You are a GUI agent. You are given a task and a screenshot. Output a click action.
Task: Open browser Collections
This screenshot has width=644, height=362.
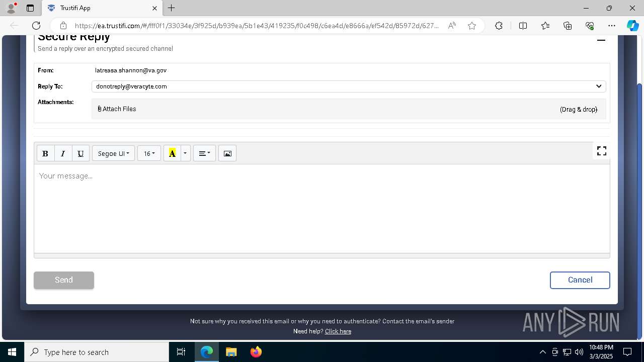click(568, 26)
